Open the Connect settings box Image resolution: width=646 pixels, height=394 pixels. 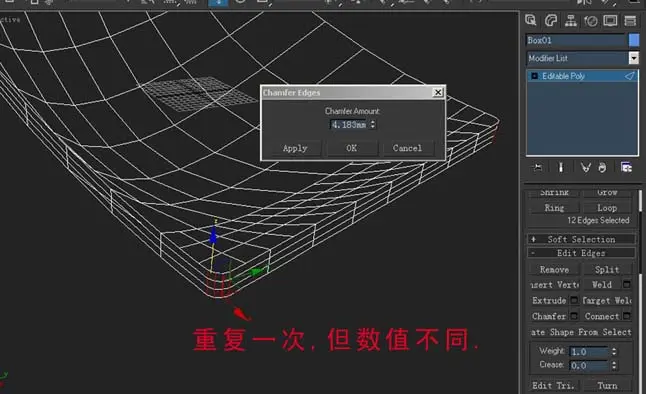(x=627, y=316)
